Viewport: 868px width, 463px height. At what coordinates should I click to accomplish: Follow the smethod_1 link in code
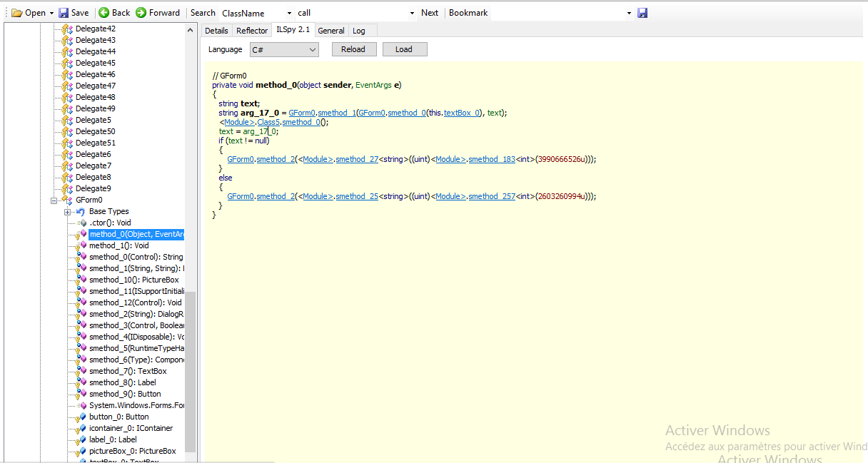(x=337, y=113)
